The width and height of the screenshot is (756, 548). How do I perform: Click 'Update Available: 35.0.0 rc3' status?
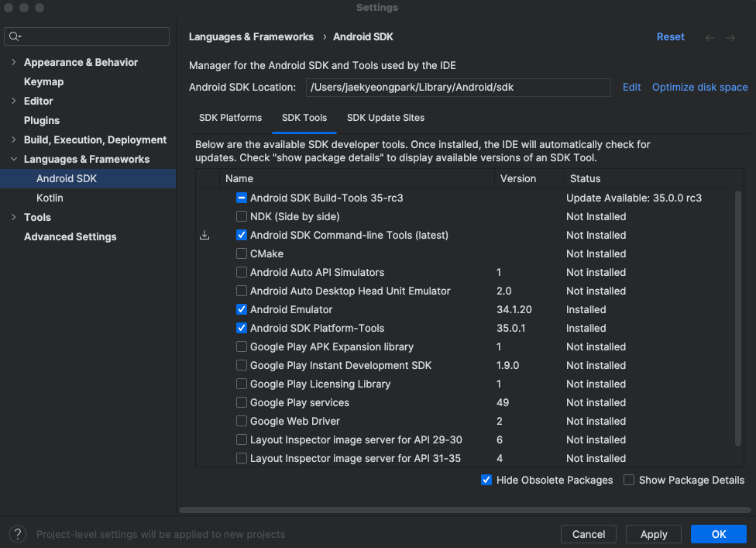pos(634,198)
